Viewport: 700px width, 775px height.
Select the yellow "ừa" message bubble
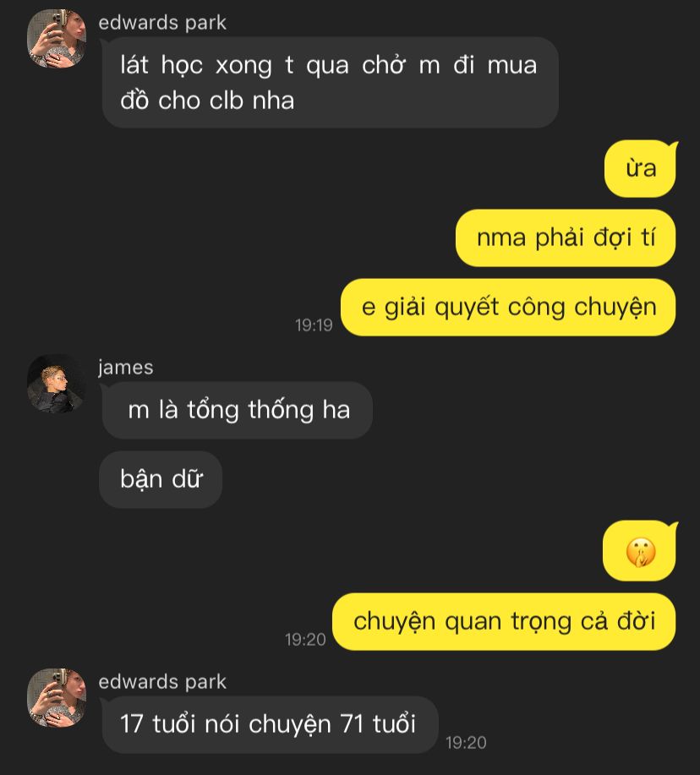click(x=641, y=168)
